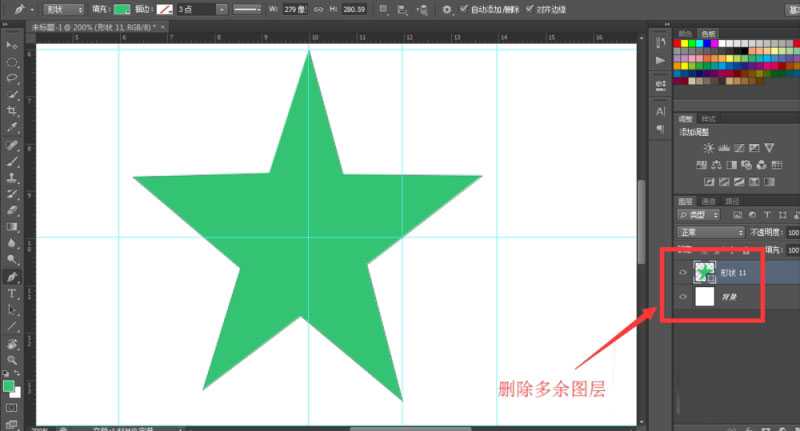Open the green fill color picker
Viewport: 800px width, 431px height.
[x=122, y=9]
